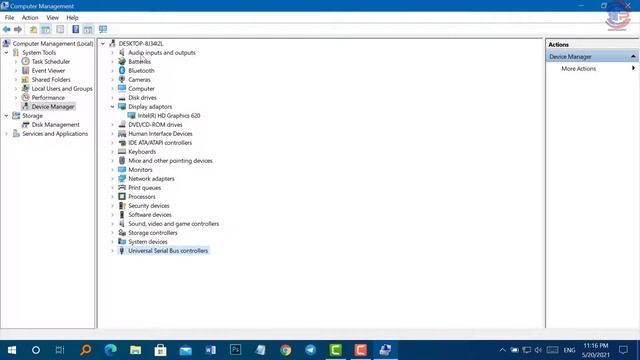Image resolution: width=640 pixels, height=360 pixels.
Task: Expand Sound, video and game controllers
Action: coord(112,224)
